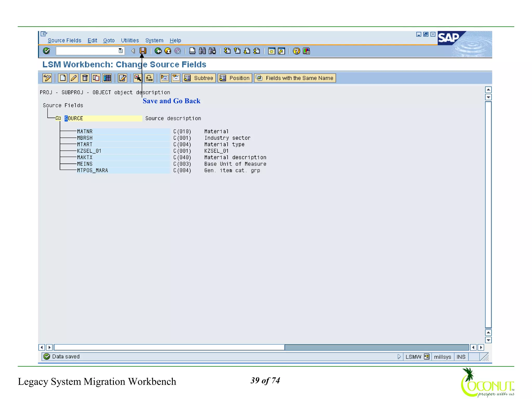532x399 pixels.
Task: Toggle Display/Change pencil-glasses icon
Action: coord(47,78)
